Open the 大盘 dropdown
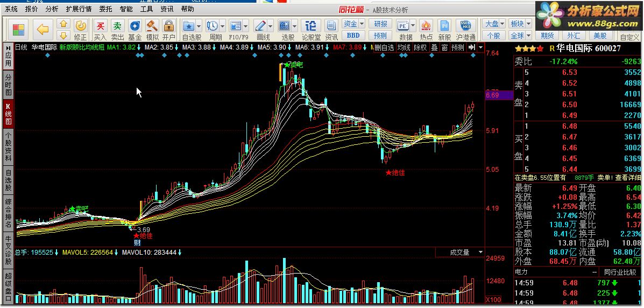The height and width of the screenshot is (308, 644). [x=495, y=24]
